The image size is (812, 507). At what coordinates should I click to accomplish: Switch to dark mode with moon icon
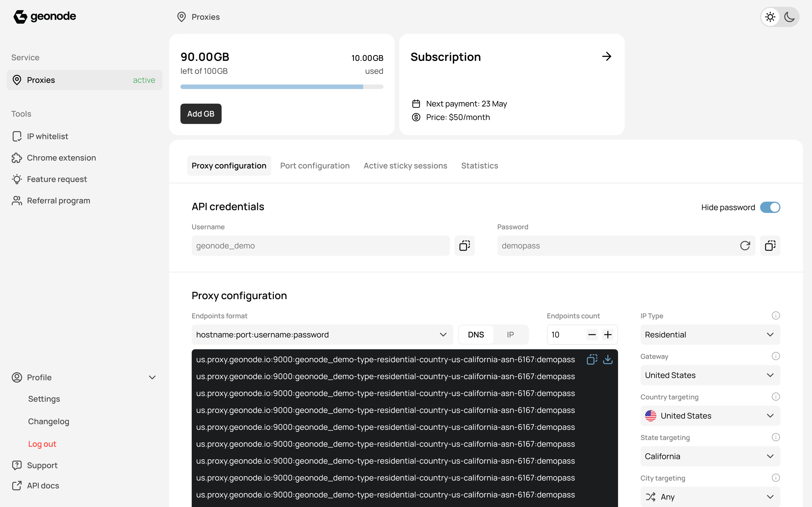[790, 16]
